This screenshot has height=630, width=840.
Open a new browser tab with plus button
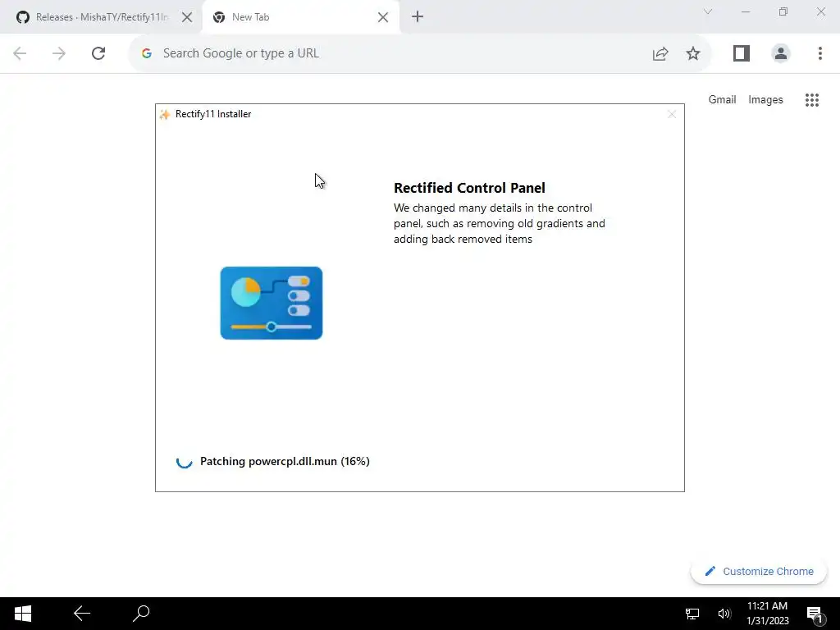click(418, 16)
